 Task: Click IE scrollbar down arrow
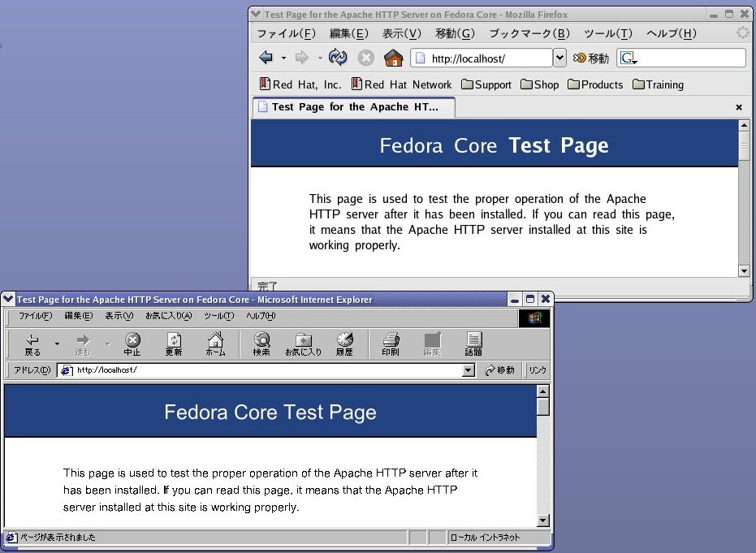(x=543, y=521)
